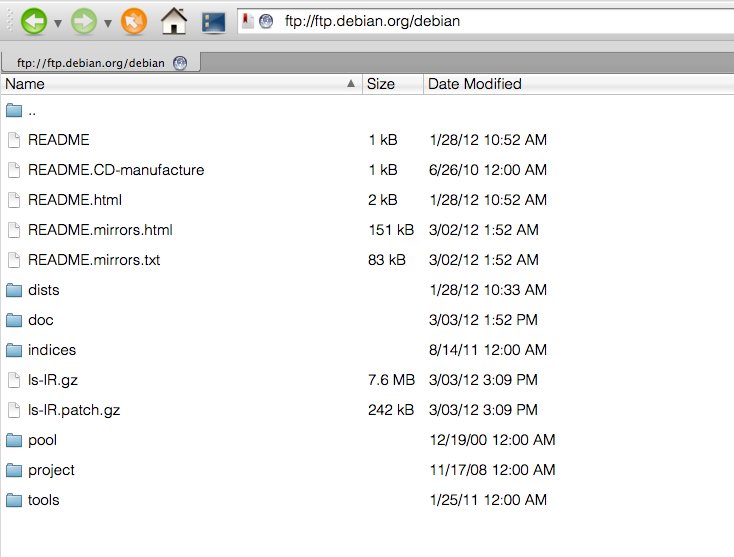This screenshot has height=557, width=734.
Task: Sort by the Date Modified column header
Action: pyautogui.click(x=579, y=84)
